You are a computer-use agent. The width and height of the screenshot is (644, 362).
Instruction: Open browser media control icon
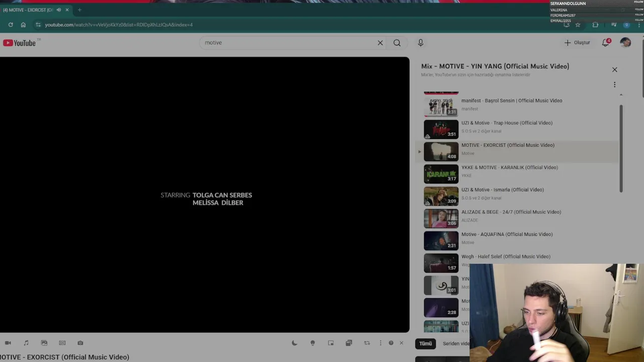click(614, 25)
